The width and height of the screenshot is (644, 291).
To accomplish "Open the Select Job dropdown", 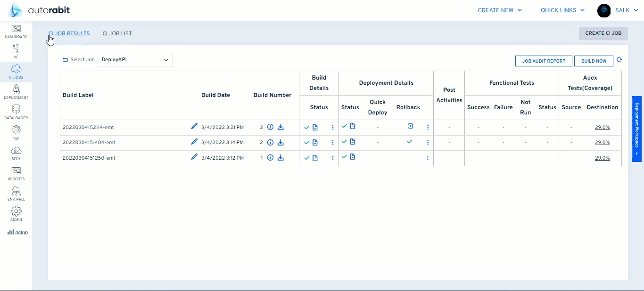I will tap(135, 60).
